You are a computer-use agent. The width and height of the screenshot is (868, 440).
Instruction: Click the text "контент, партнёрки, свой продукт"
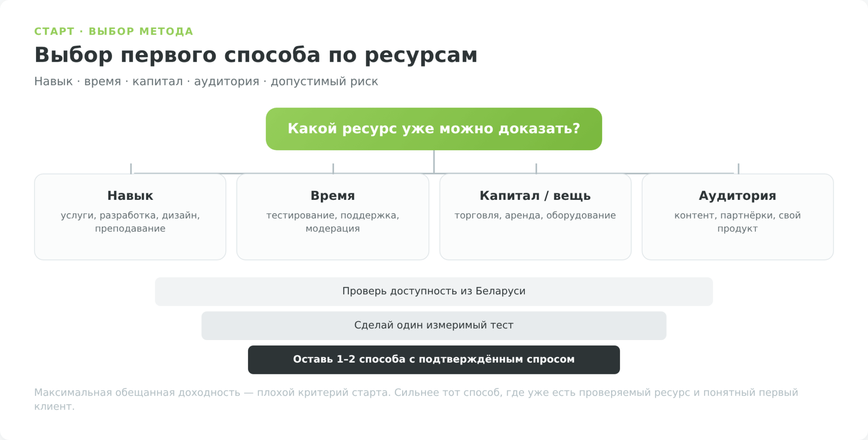[737, 222]
